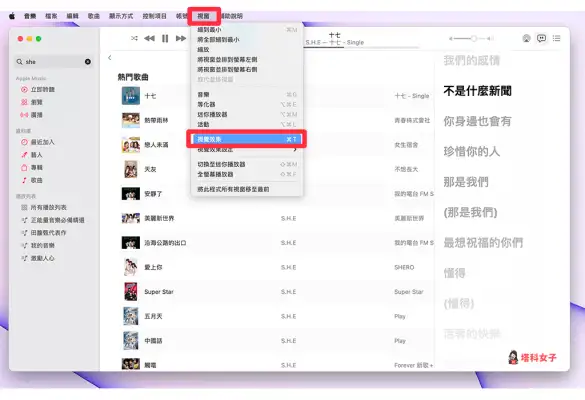Click the 戀人未滿 album thumbnail
The width and height of the screenshot is (585, 400).
(131, 145)
